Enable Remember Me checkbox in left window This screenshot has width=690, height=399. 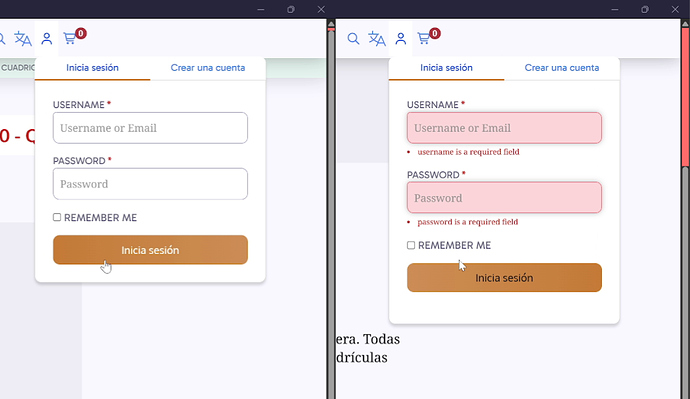tap(57, 217)
